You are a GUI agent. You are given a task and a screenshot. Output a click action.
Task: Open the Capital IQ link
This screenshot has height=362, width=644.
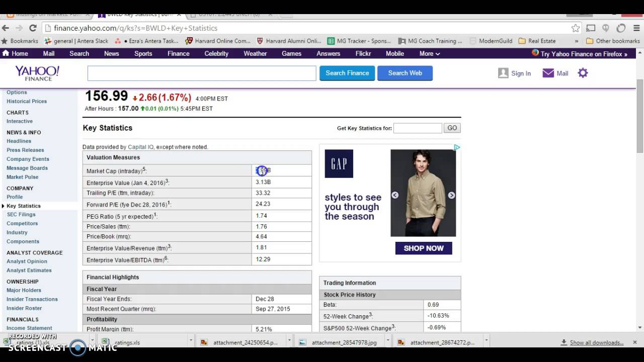click(x=141, y=147)
